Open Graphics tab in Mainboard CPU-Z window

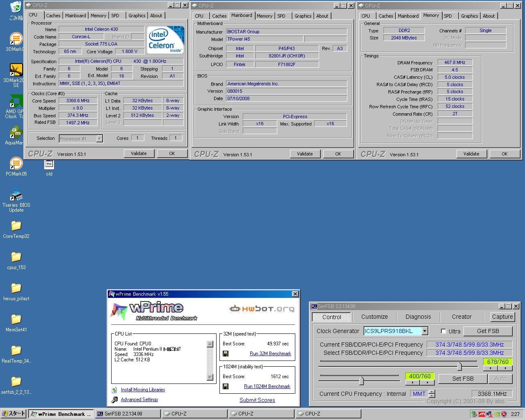303,16
